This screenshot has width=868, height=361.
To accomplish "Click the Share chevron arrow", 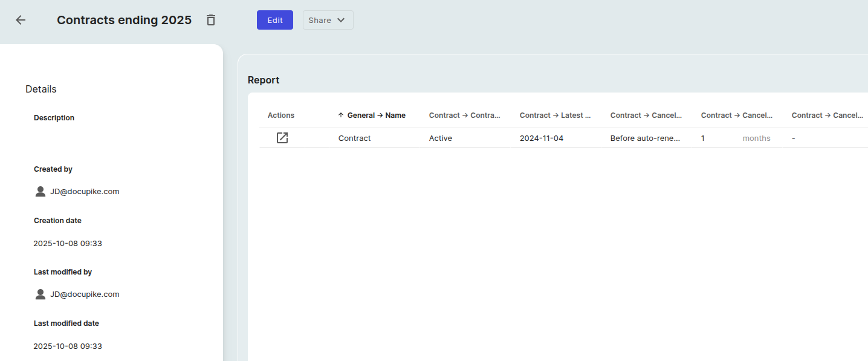I will point(342,19).
